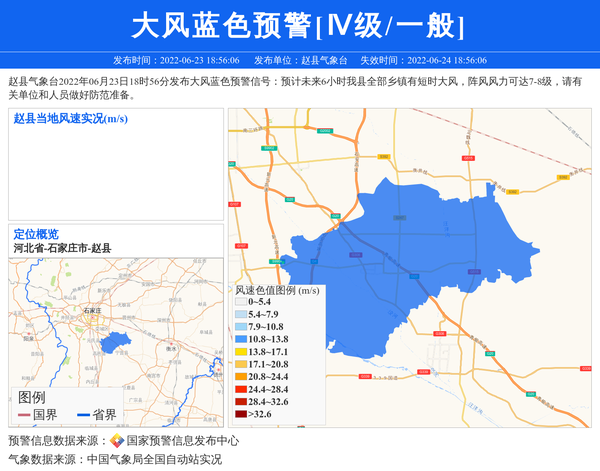Click the 国家预警信息发布中心 logo icon
The height and width of the screenshot is (471, 600).
click(117, 441)
